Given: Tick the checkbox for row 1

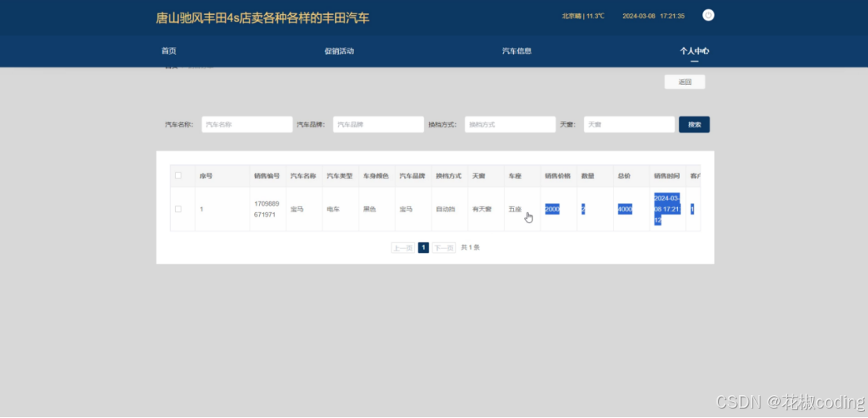Looking at the screenshot, I should coord(178,209).
